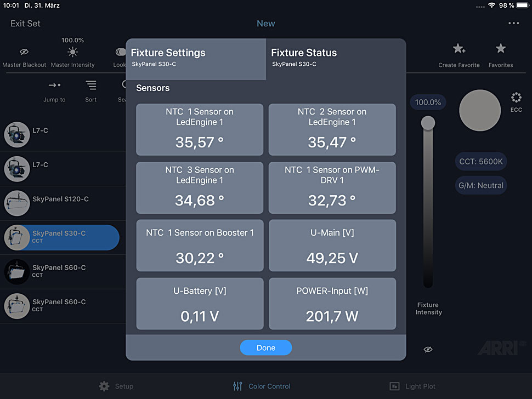The width and height of the screenshot is (532, 399).
Task: Click the battery status icon
Action: 523,5
